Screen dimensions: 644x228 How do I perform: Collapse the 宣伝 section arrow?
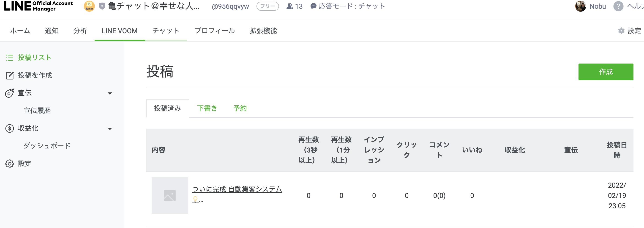point(110,93)
